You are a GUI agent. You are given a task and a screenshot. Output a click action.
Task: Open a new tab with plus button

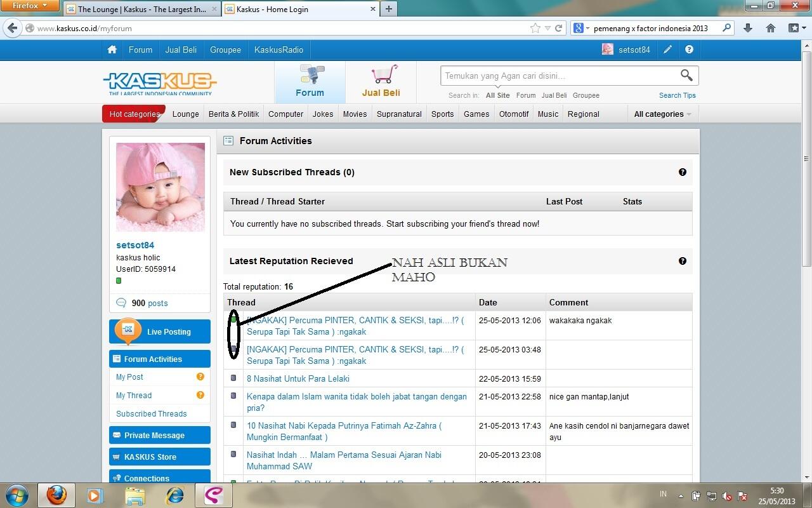pyautogui.click(x=389, y=9)
